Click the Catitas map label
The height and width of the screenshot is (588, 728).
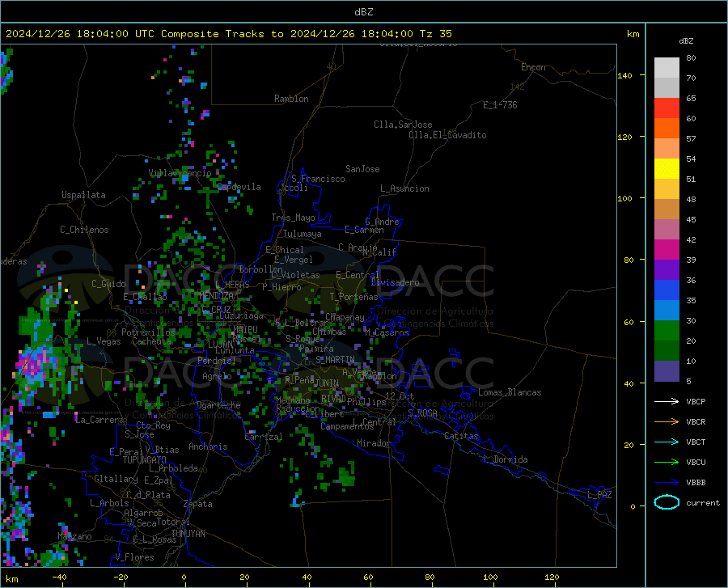click(461, 436)
